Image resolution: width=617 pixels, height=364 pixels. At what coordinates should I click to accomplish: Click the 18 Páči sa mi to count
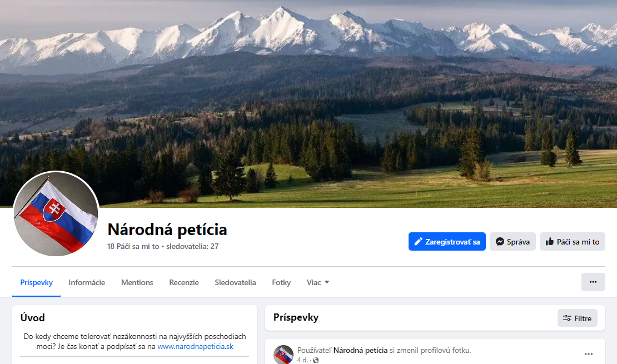click(133, 246)
